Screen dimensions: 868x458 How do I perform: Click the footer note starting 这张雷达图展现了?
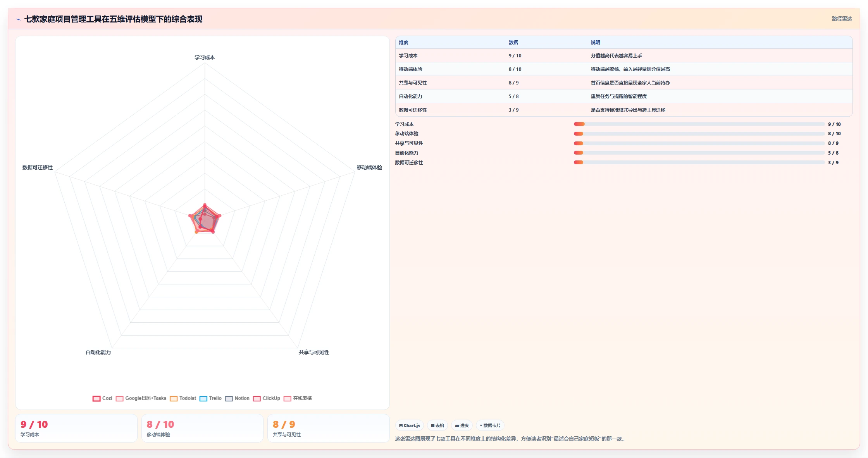pos(510,439)
